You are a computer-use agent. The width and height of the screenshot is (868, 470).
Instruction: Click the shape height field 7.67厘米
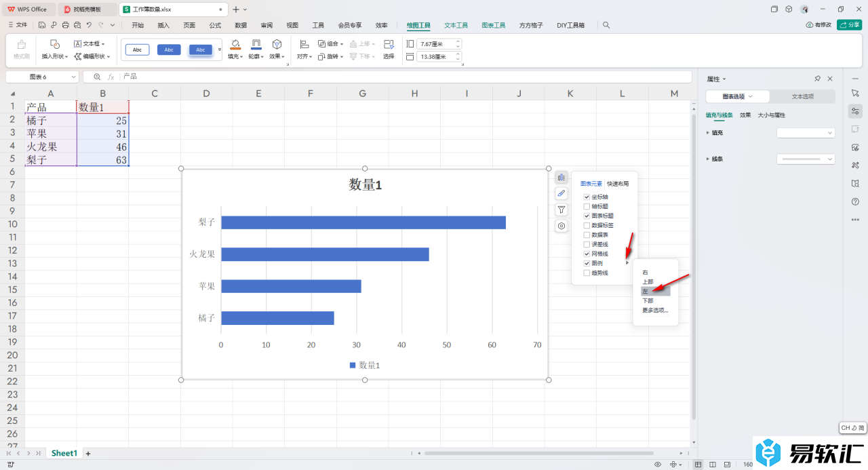439,43
